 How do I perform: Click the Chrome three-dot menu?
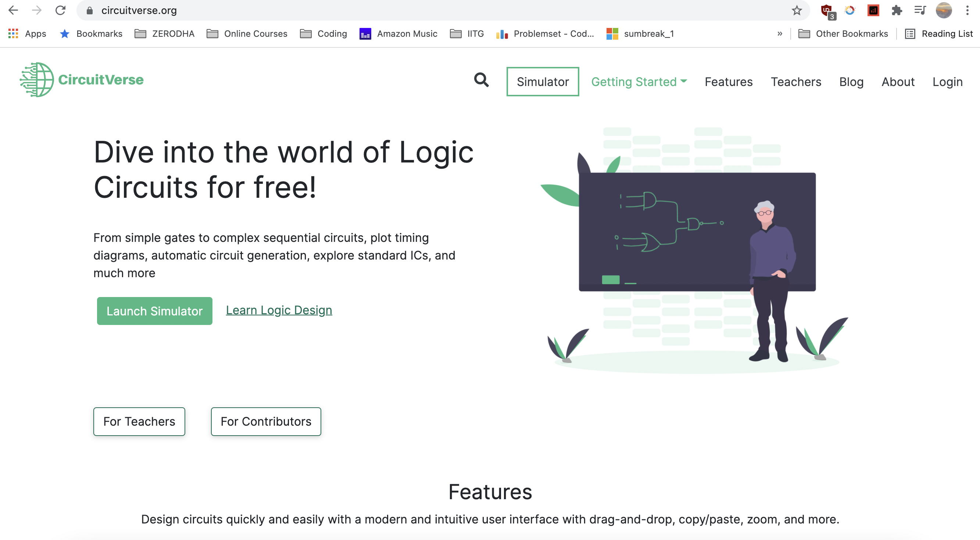pos(967,11)
